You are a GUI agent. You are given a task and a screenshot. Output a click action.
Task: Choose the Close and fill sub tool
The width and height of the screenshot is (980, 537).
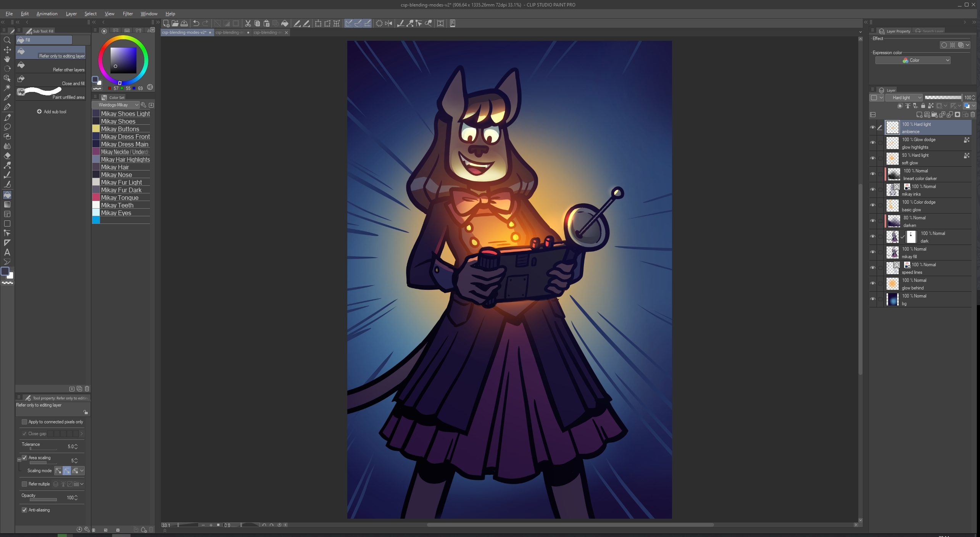pyautogui.click(x=50, y=80)
